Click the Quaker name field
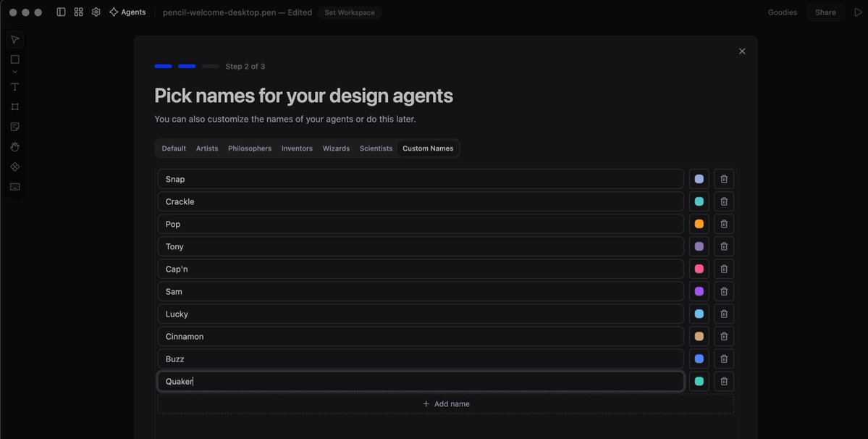Image resolution: width=868 pixels, height=439 pixels. click(x=421, y=382)
